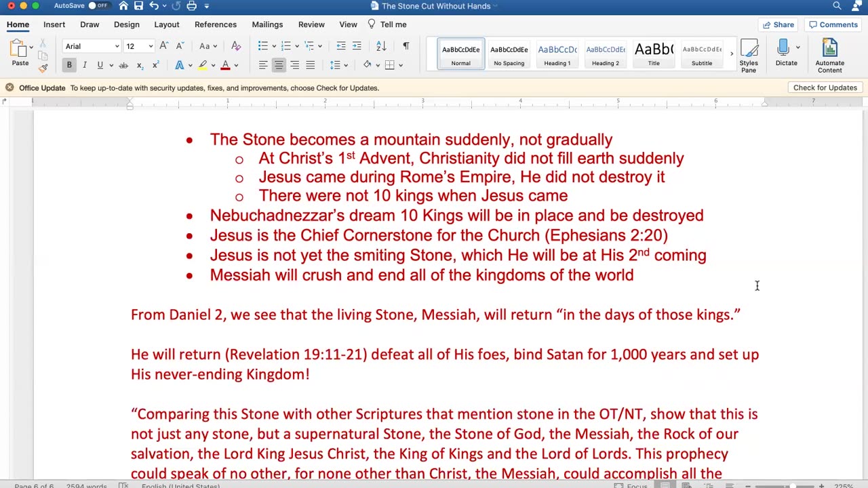Open the Design tab
868x488 pixels.
click(x=127, y=24)
